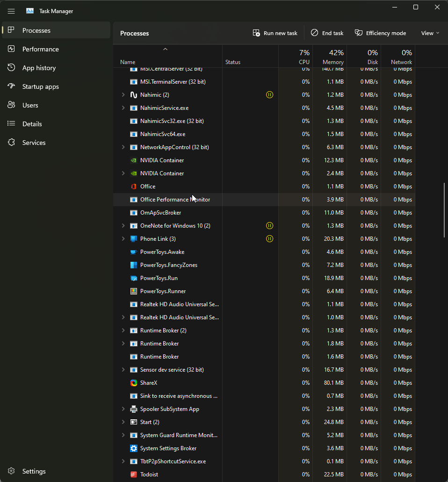Open Task Manager Settings
448x482 pixels.
point(56,471)
